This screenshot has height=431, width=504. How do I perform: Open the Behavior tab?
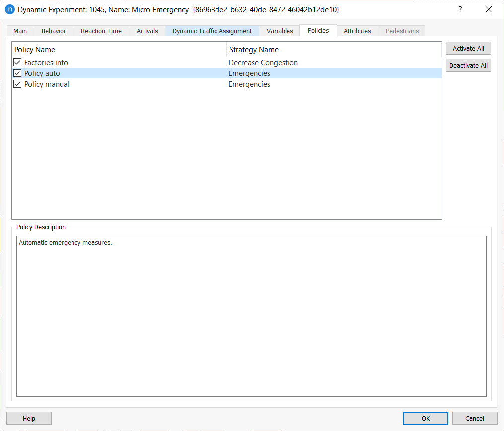pyautogui.click(x=53, y=30)
